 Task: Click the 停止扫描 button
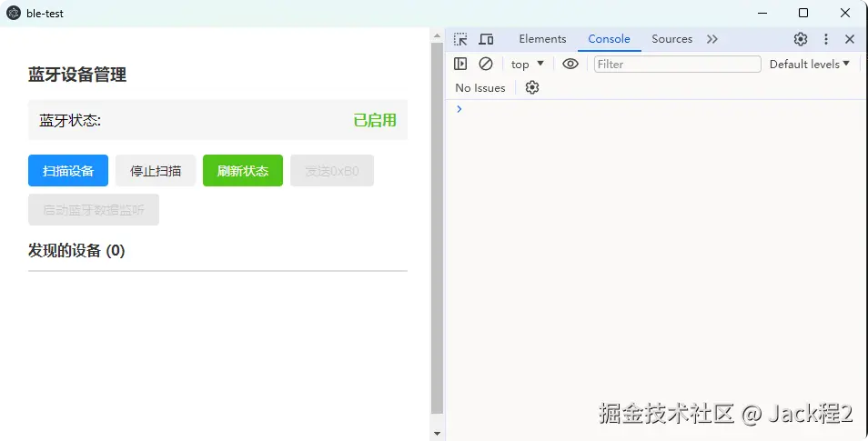(x=156, y=170)
